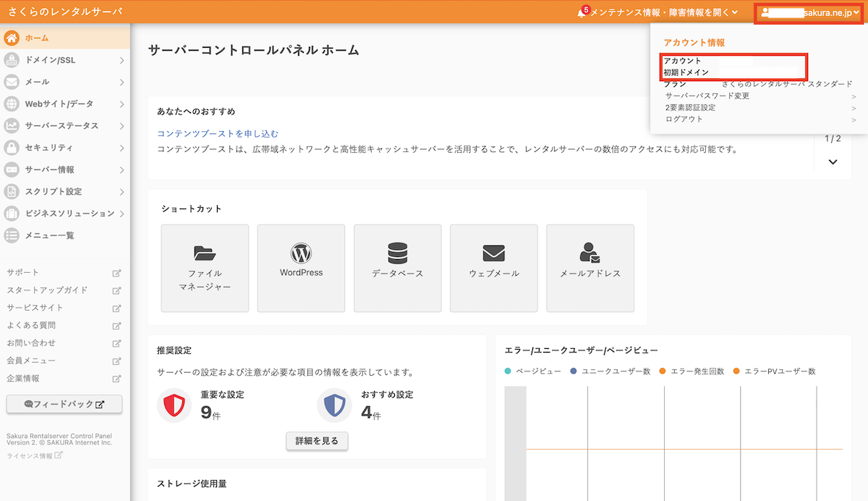Screen dimensions: 868x501
Task: Click the ビジネスソリューション briefcase icon
Action: [x=12, y=214]
